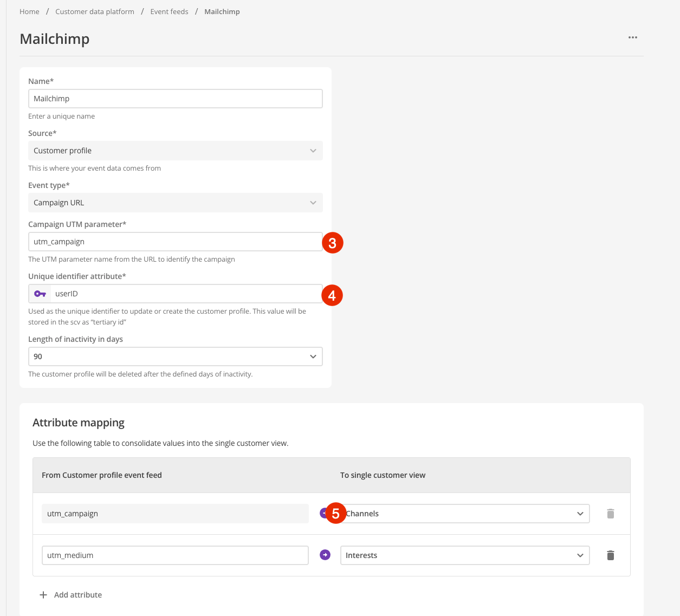Click the key icon in Unique identifier field

(40, 293)
